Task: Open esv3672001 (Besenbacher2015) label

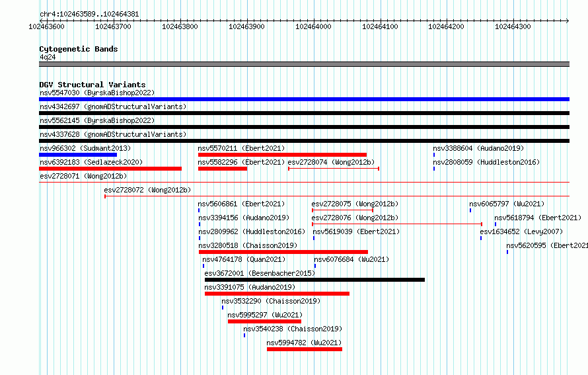Action: click(260, 273)
